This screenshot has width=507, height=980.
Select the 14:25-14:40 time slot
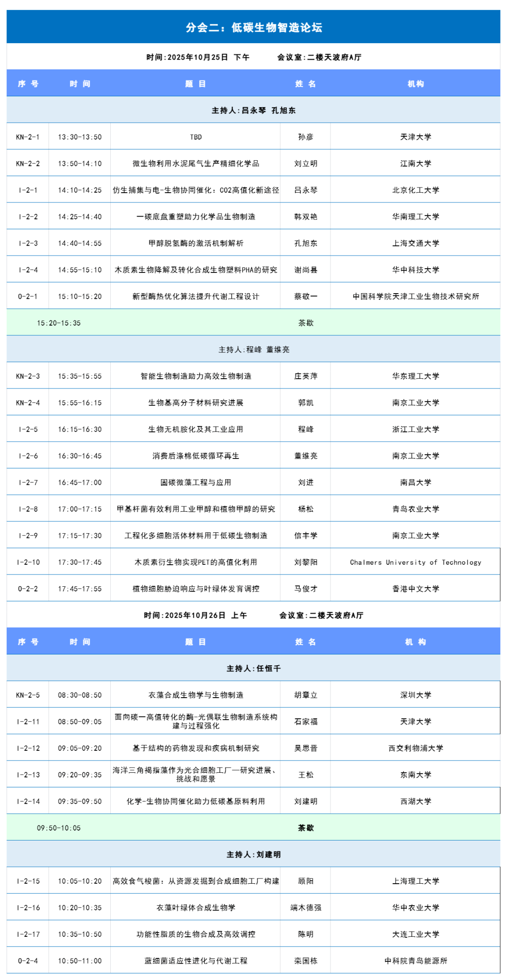pos(80,217)
